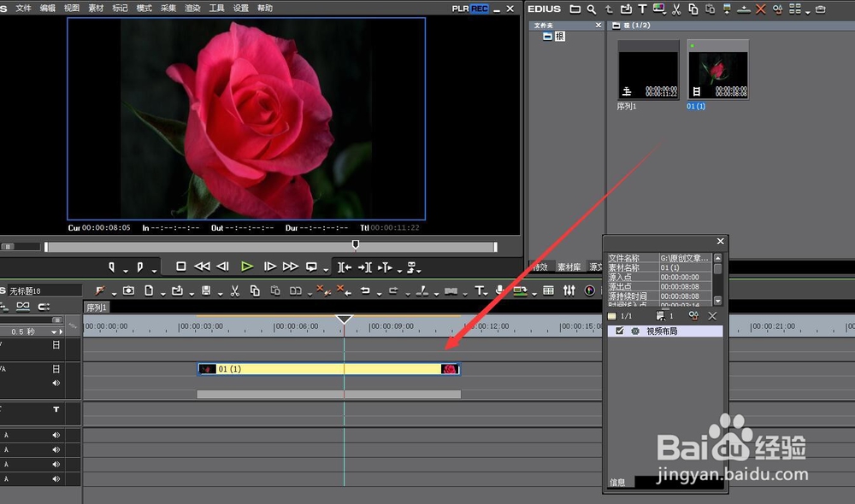
Task: Switch the player to REC mode
Action: [x=480, y=9]
